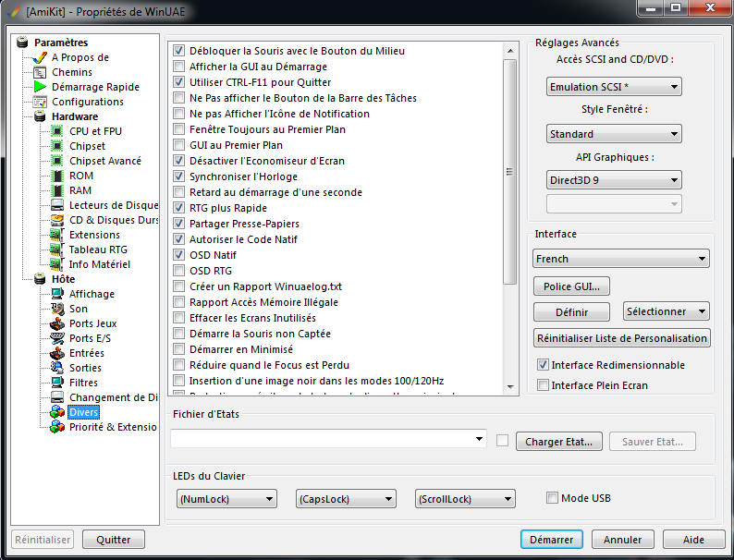The width and height of the screenshot is (734, 560).
Task: Click the Ports E/S connector icon
Action: coord(57,338)
